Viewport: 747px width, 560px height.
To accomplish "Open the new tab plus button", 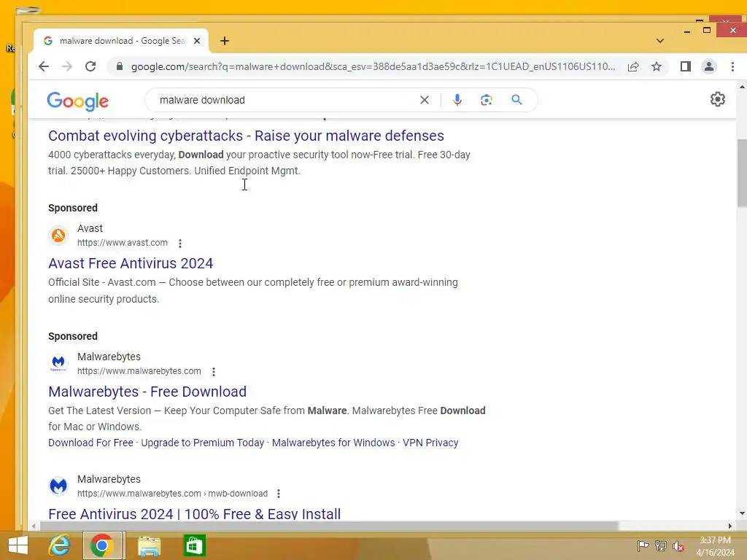I will [225, 41].
